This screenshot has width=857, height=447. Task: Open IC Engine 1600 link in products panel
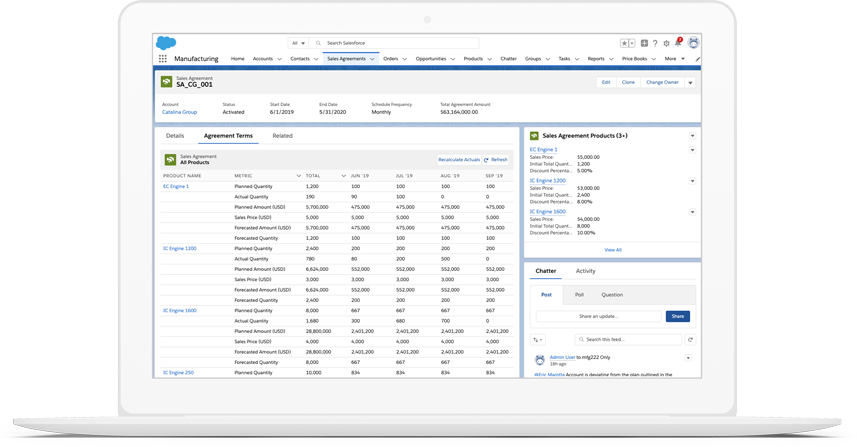pyautogui.click(x=548, y=211)
